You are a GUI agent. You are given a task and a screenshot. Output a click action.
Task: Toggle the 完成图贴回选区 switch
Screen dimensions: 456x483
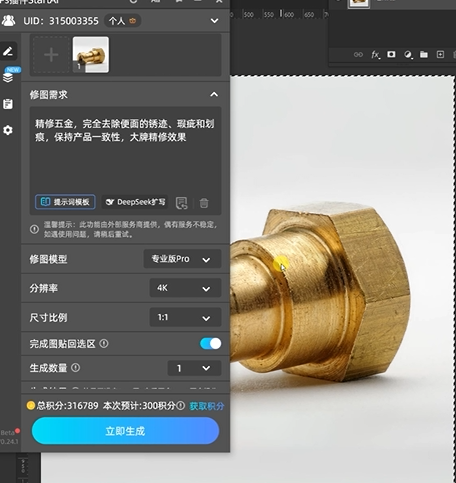point(210,343)
